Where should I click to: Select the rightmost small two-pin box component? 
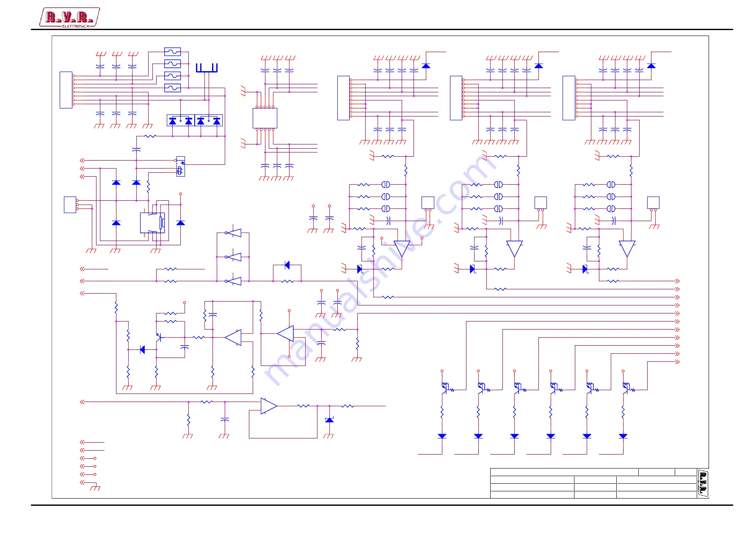point(654,203)
